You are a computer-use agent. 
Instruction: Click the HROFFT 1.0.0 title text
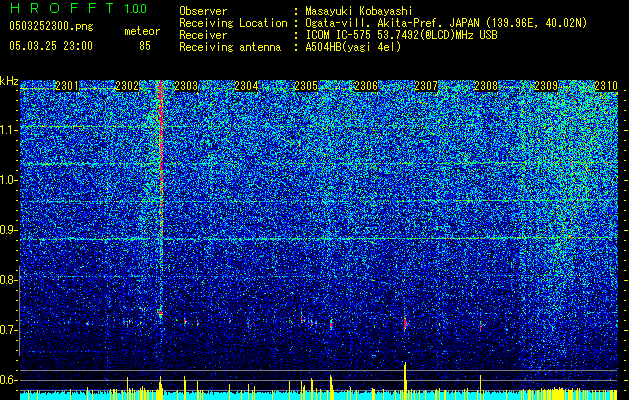coord(78,8)
